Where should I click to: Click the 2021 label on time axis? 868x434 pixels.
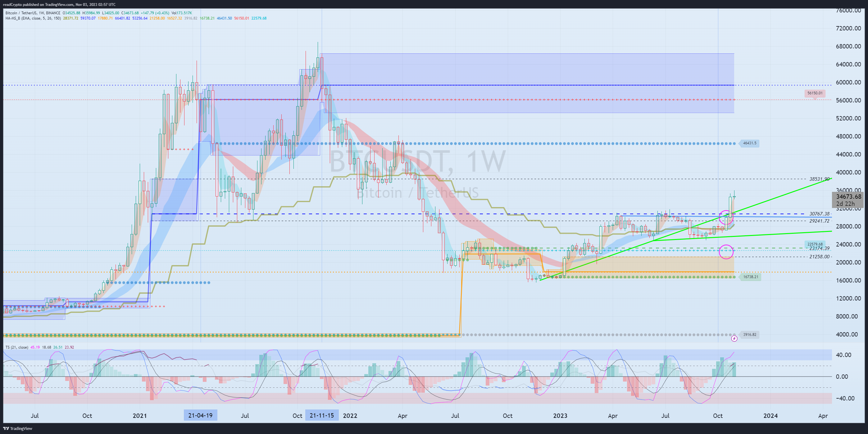coord(139,415)
